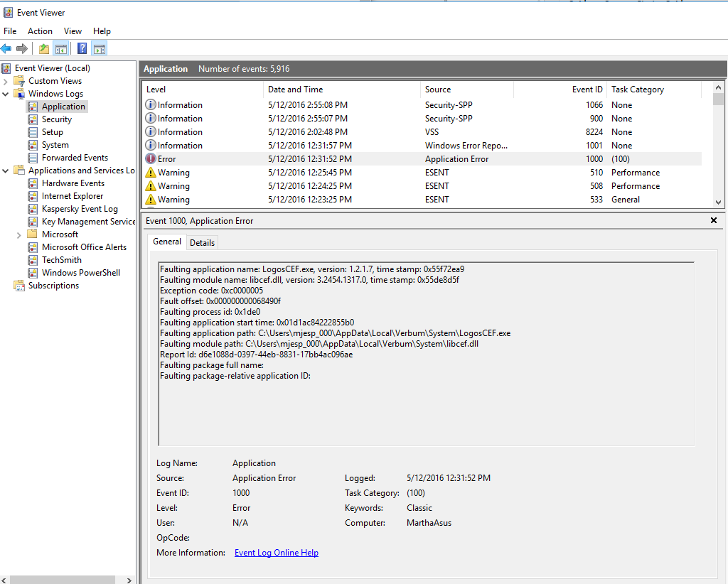Select the Windows PowerShell log
This screenshot has width=728, height=584.
(x=80, y=273)
